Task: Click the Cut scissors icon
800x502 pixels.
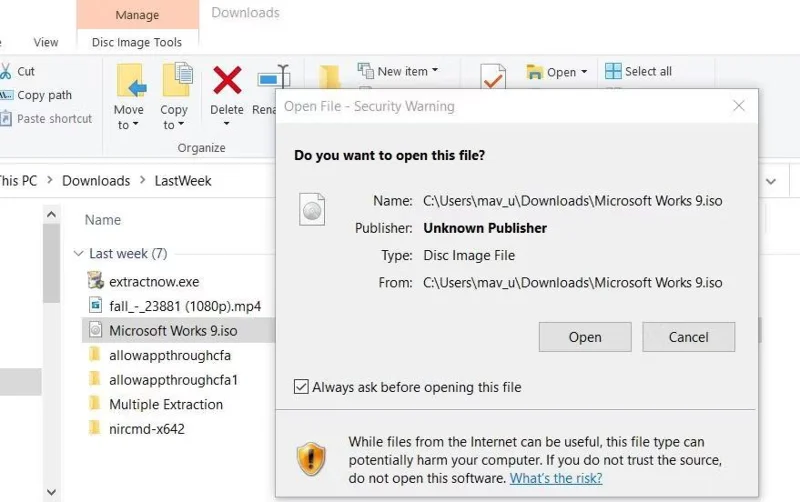Action: 5,71
